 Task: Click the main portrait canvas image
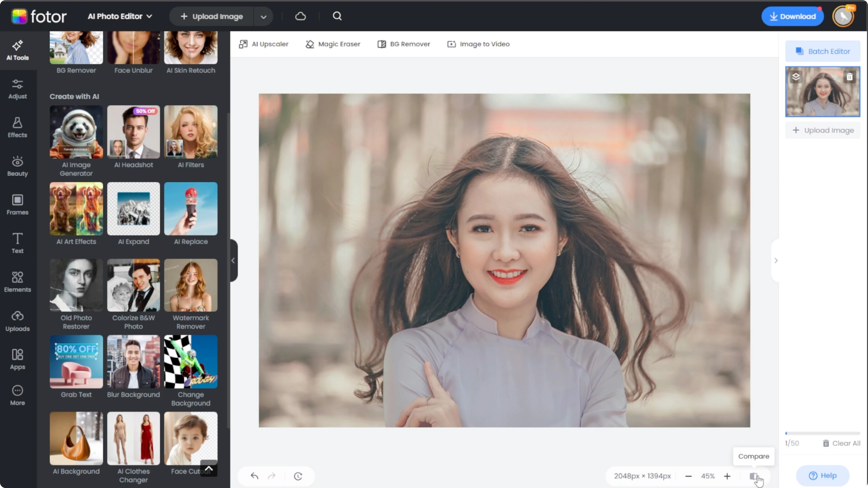[504, 260]
